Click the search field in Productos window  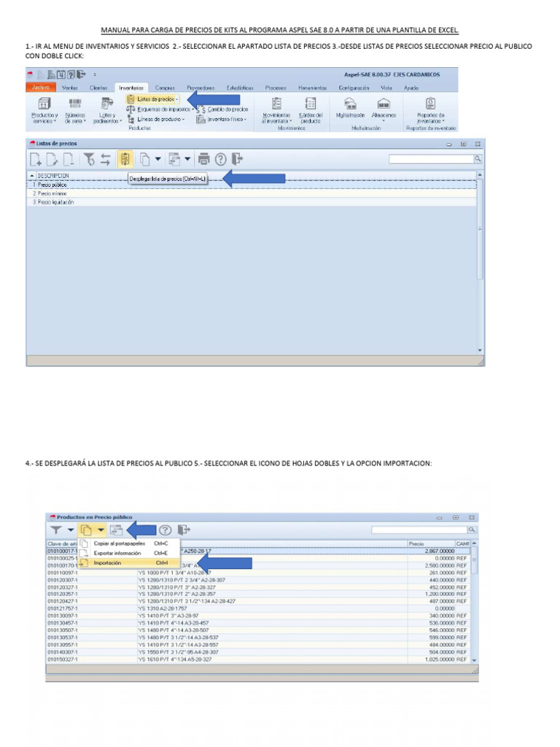click(x=419, y=530)
